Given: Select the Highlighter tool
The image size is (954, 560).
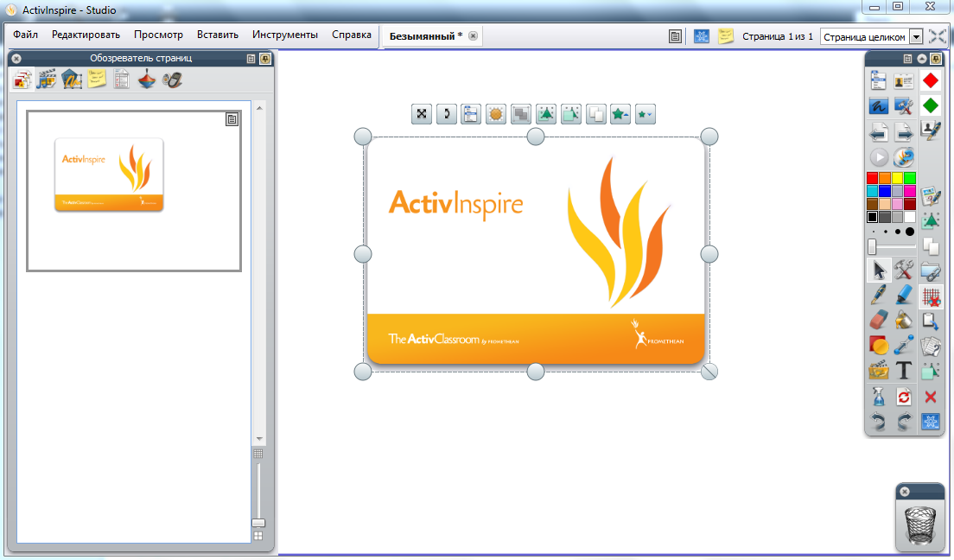Looking at the screenshot, I should coord(904,296).
